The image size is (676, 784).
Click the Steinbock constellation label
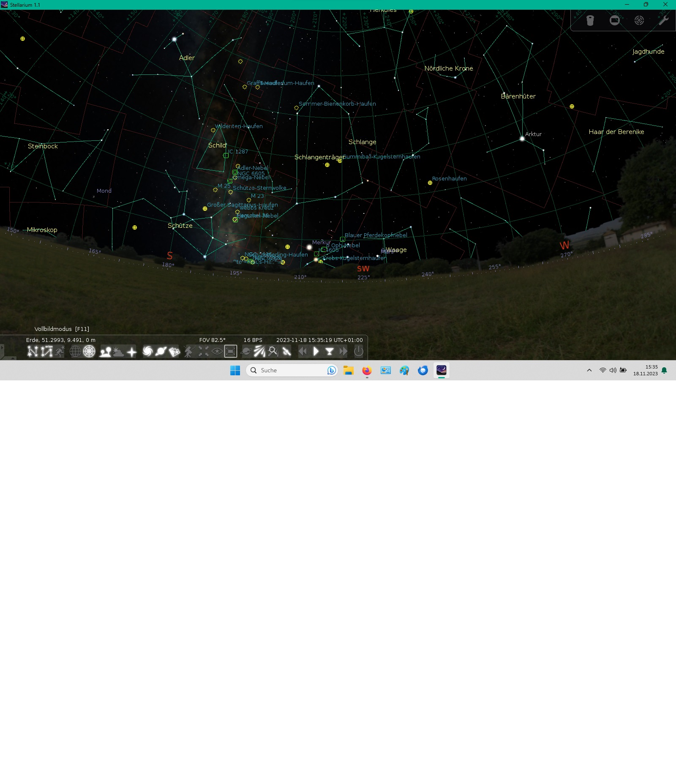coord(43,146)
